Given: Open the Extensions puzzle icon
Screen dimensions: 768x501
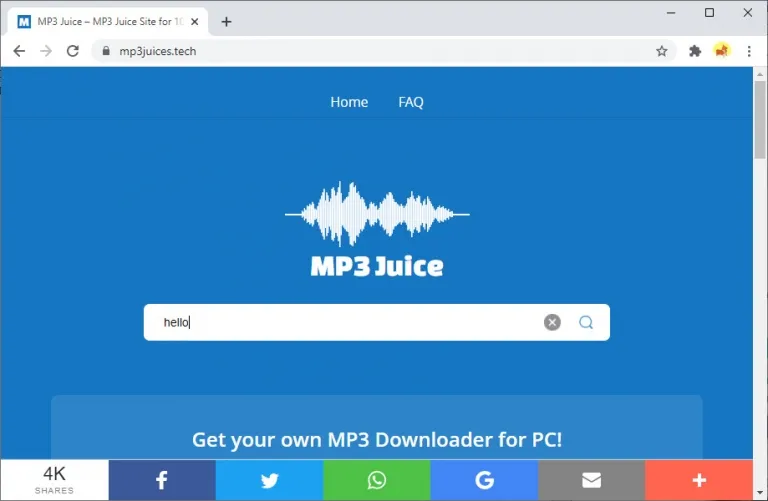Looking at the screenshot, I should [x=695, y=51].
